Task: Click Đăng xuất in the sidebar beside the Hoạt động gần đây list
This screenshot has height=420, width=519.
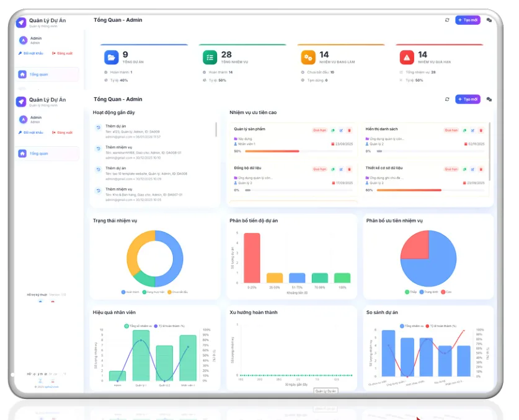Action: click(62, 133)
